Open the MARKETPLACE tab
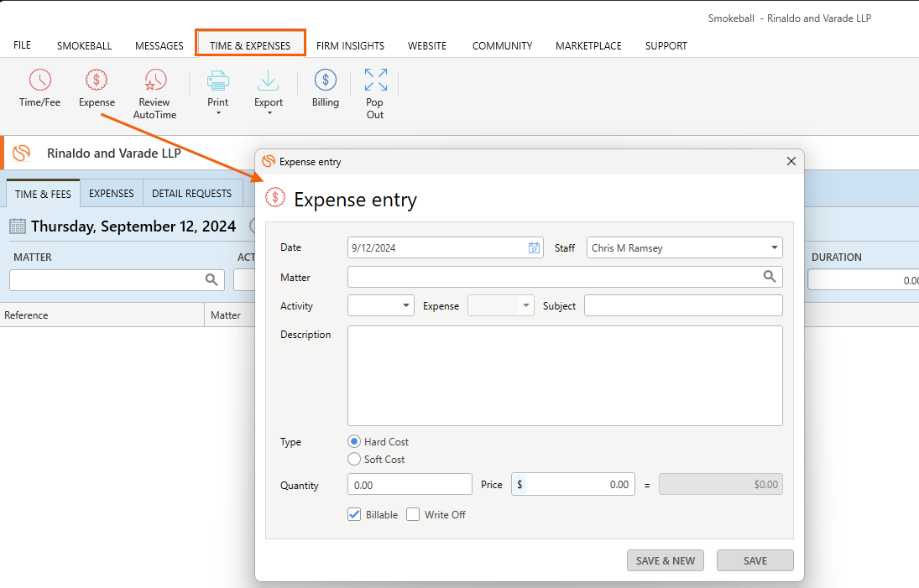 pos(588,45)
